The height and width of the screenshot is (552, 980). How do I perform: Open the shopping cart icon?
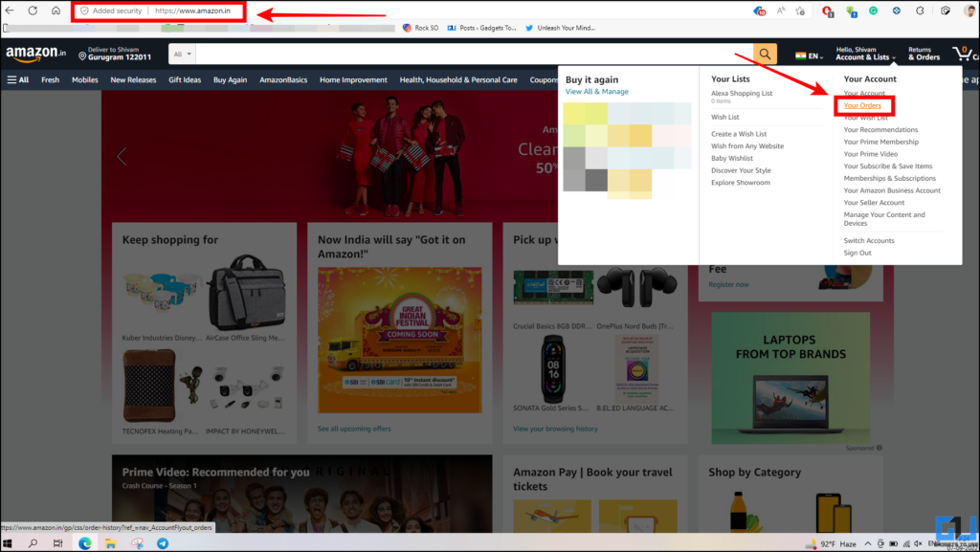click(965, 54)
